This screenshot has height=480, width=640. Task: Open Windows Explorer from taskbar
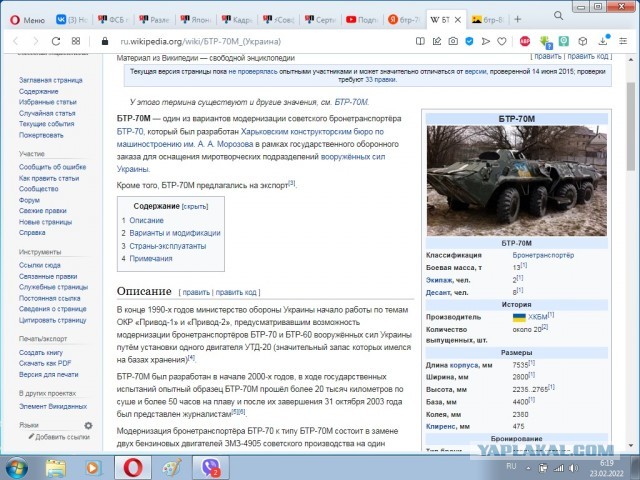56,468
